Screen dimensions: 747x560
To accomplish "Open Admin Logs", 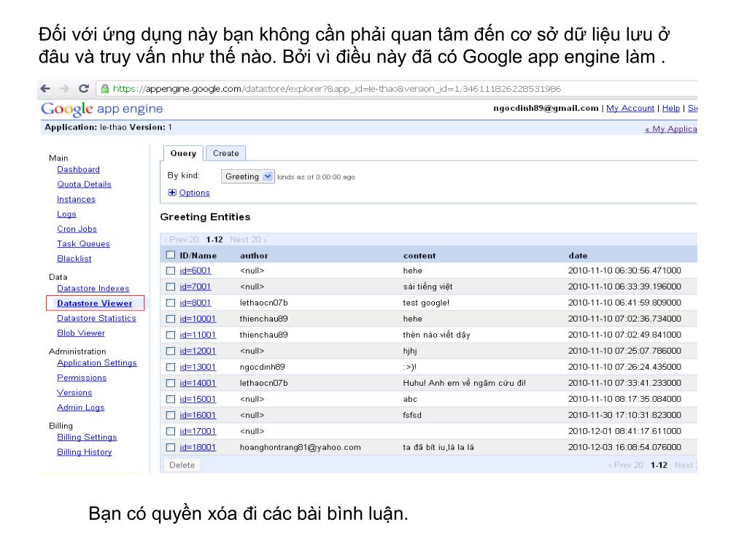I will coord(81,408).
